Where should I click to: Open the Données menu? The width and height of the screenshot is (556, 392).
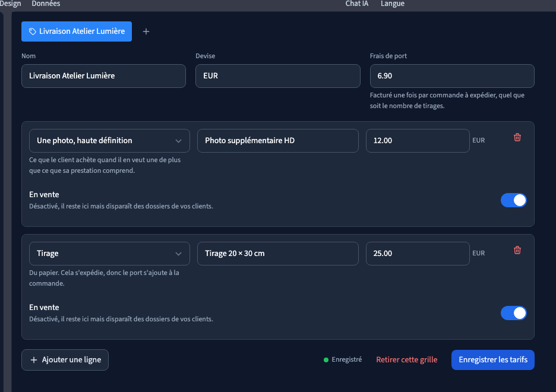(x=46, y=4)
